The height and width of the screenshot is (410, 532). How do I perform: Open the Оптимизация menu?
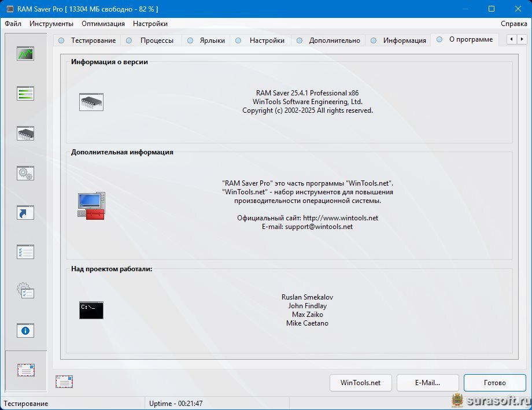click(x=103, y=23)
